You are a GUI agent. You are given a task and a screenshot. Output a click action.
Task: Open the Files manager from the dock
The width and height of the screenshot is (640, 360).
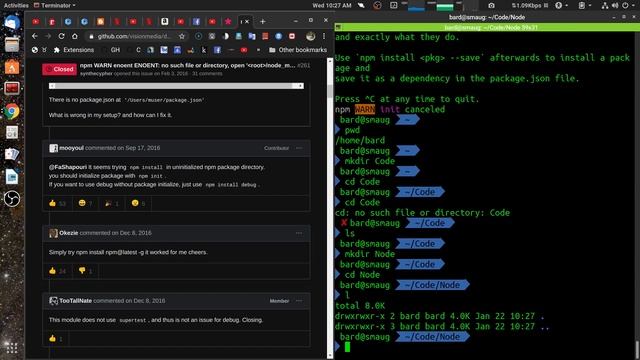11,44
